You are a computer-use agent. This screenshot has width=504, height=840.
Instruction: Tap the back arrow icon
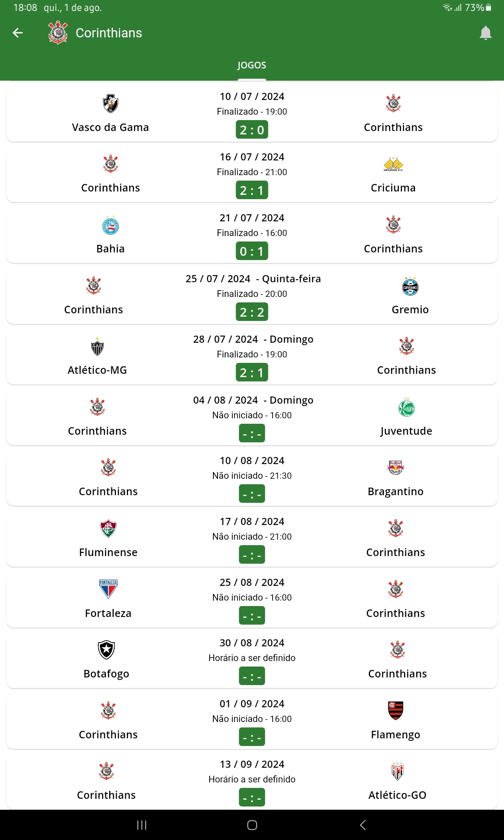point(18,33)
